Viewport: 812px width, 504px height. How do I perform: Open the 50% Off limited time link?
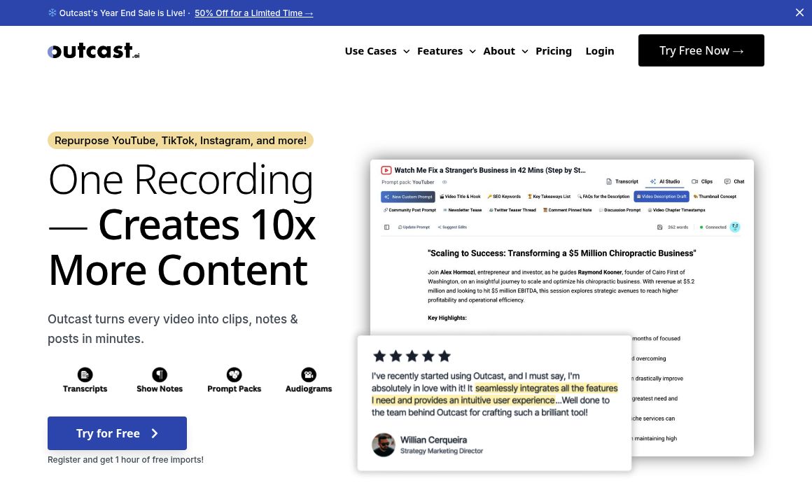click(x=253, y=13)
